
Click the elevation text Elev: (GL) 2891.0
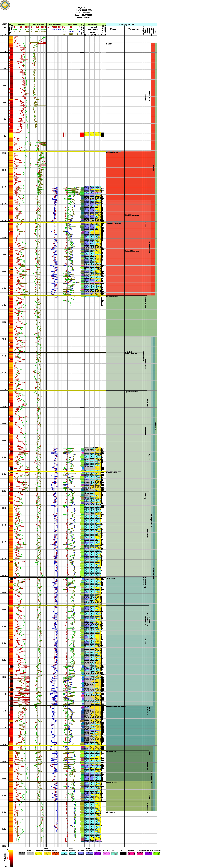[x=83, y=18]
